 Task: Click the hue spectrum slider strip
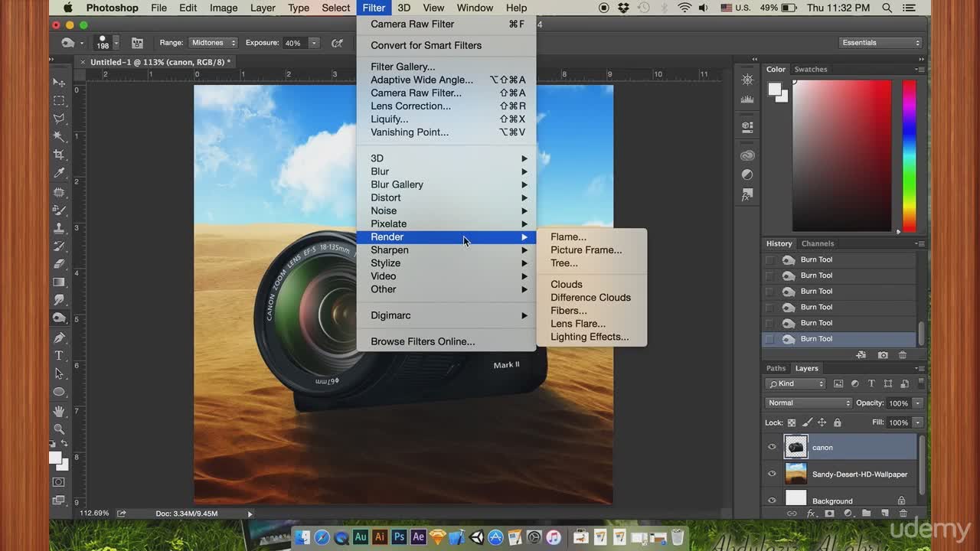[909, 156]
